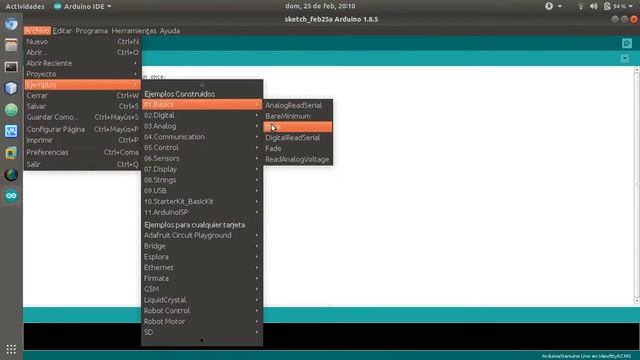640x360 pixels.
Task: Open the Serial Monitor magnifier icon
Action: [627, 43]
